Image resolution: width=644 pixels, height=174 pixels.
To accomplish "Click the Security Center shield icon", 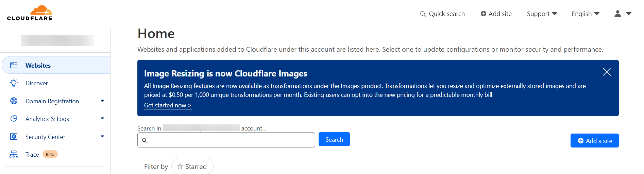I will point(14,137).
